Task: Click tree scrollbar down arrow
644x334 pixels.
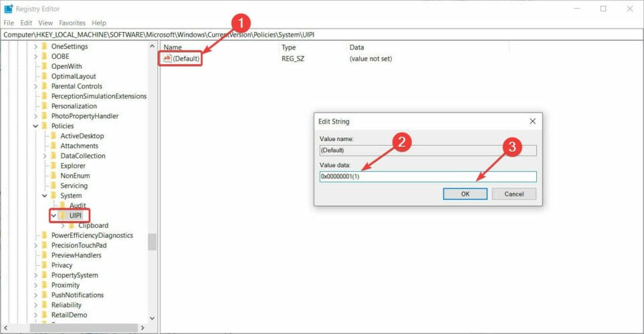Action: 152,319
